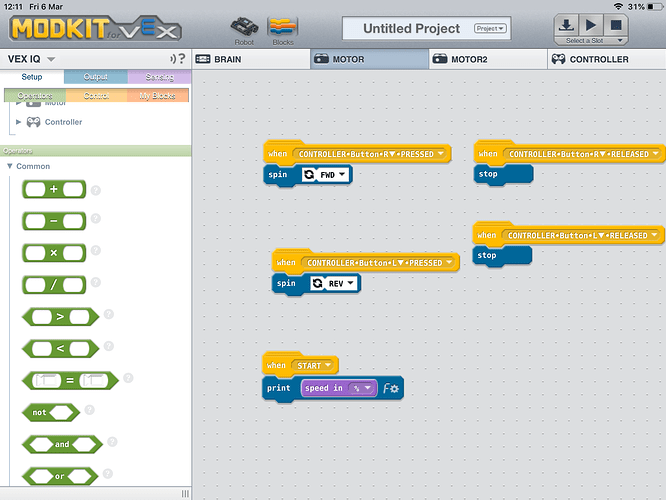Viewport: 666px width, 500px height.
Task: Click the purple speed in sensing block
Action: point(324,388)
